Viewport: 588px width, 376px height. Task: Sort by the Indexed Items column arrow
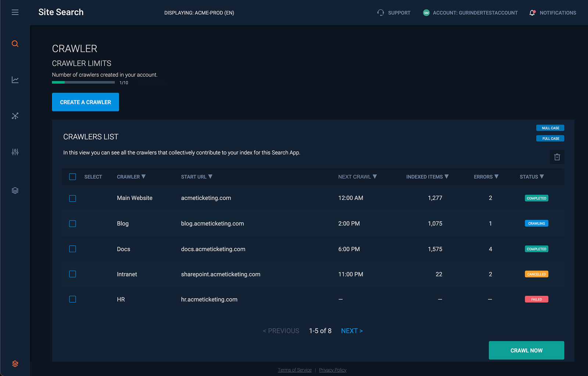(447, 177)
